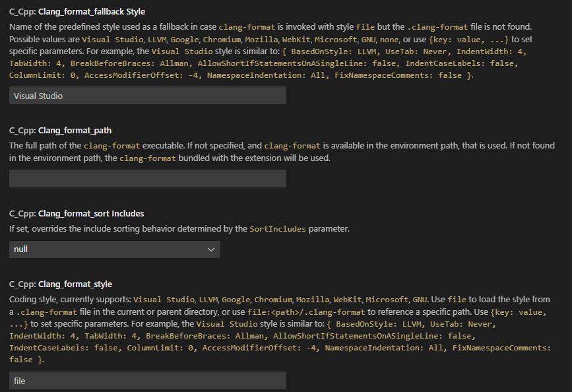Viewport: 572px width, 392px height.
Task: Click Google in the fallback Style possible values
Action: [185, 40]
